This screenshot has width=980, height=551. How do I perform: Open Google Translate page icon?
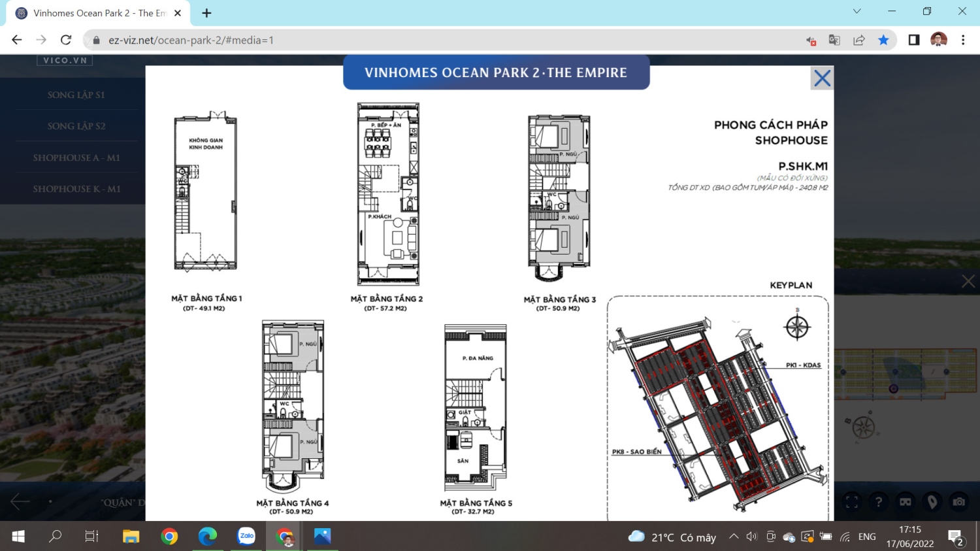pyautogui.click(x=834, y=40)
